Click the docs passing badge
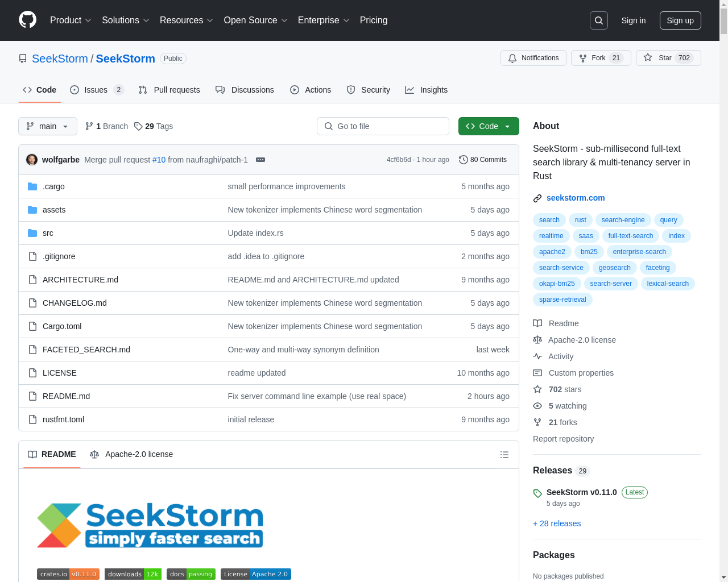728x582 pixels. click(x=191, y=574)
